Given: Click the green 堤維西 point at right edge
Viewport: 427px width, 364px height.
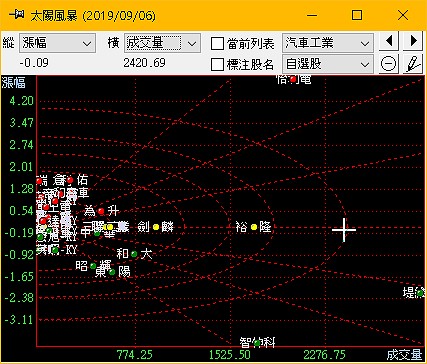Looking at the screenshot, I should [x=420, y=293].
